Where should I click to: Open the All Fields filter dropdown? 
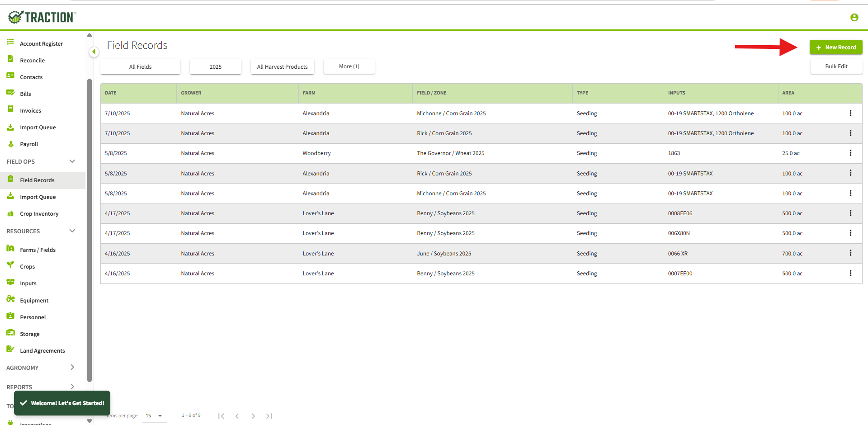[140, 66]
